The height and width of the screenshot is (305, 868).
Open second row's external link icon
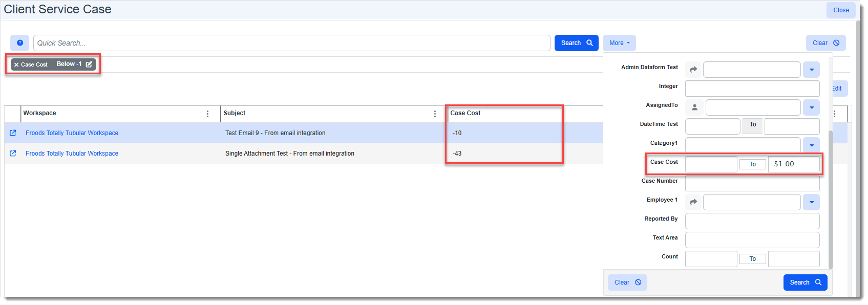[x=13, y=154]
